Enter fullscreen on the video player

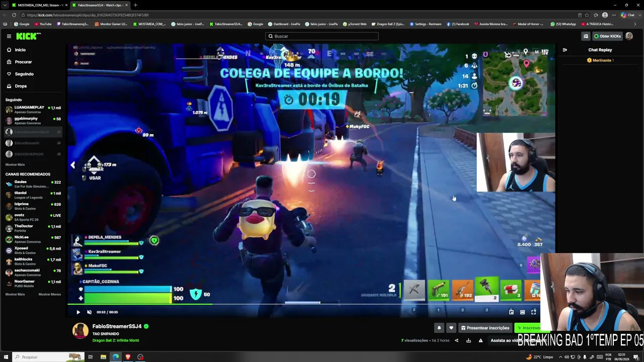[533, 312]
